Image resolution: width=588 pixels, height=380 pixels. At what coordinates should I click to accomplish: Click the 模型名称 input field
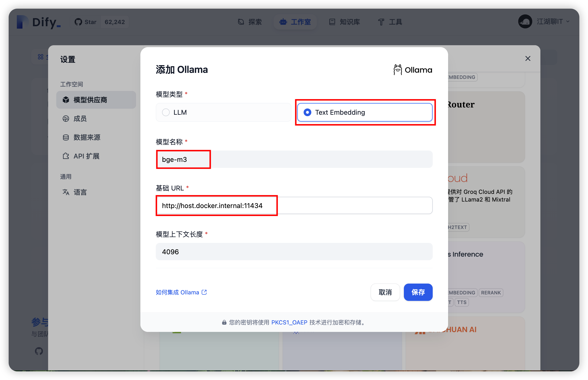coord(294,159)
